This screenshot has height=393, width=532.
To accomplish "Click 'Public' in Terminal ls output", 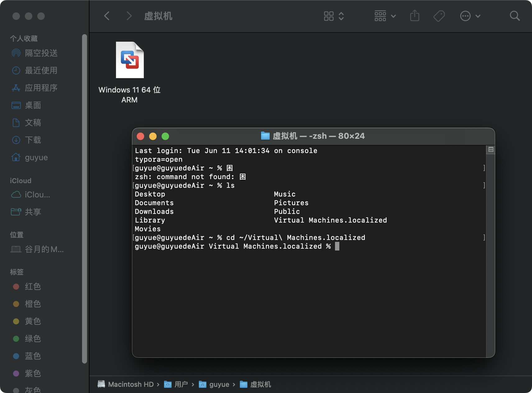I will click(x=287, y=211).
